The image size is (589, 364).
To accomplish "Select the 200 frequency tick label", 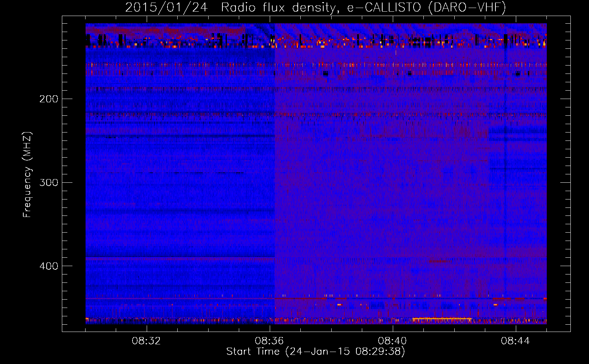I will 49,99.
